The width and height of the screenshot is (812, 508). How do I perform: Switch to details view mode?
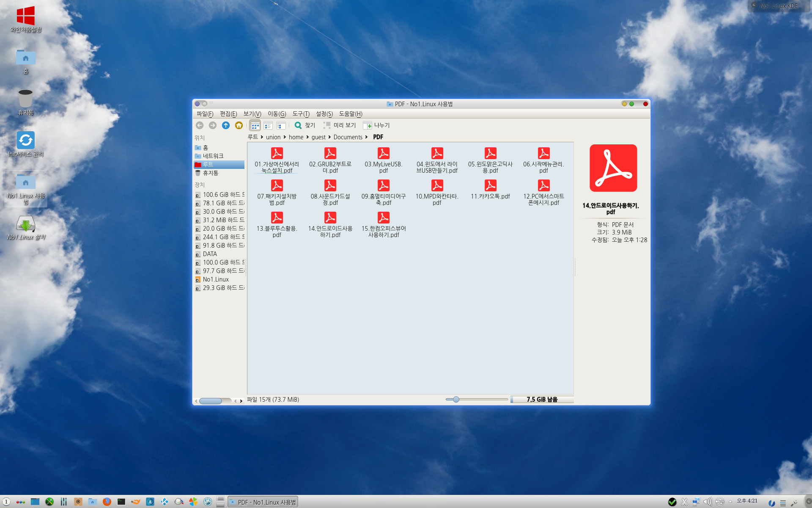[281, 125]
